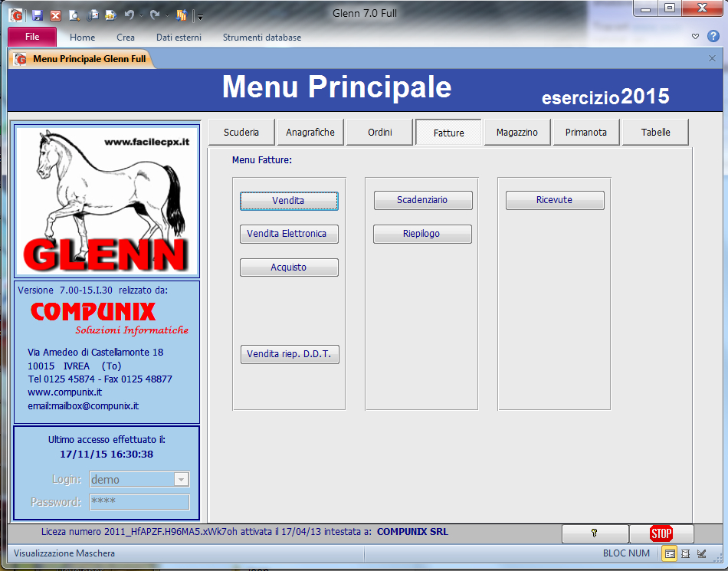Click the red STOP sign button
Screen dimensions: 728x571
[661, 533]
